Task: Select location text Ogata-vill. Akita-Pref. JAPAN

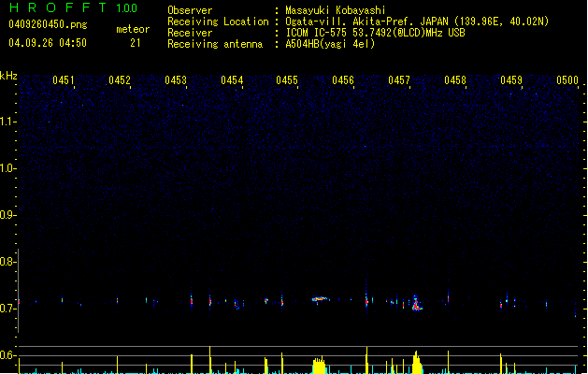Action: point(366,22)
